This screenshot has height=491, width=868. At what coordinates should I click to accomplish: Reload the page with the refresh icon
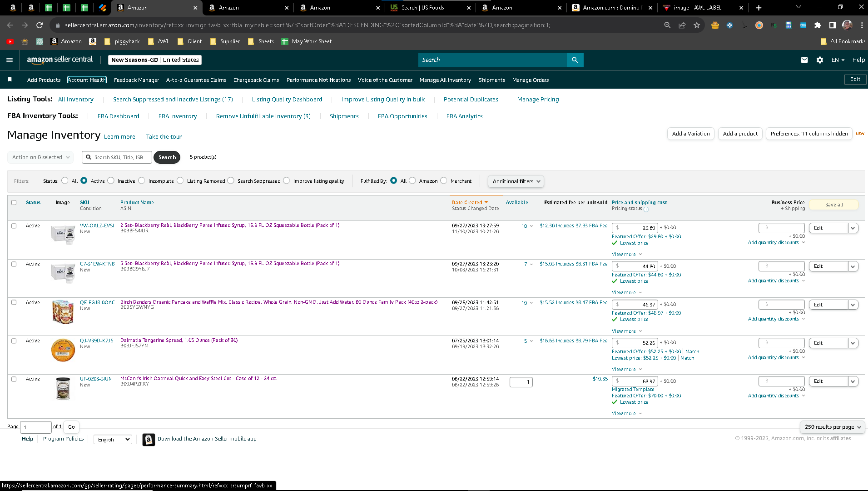click(x=40, y=25)
